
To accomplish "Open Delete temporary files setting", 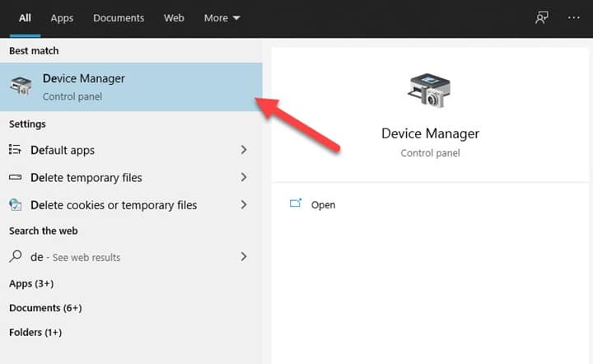I will 131,177.
